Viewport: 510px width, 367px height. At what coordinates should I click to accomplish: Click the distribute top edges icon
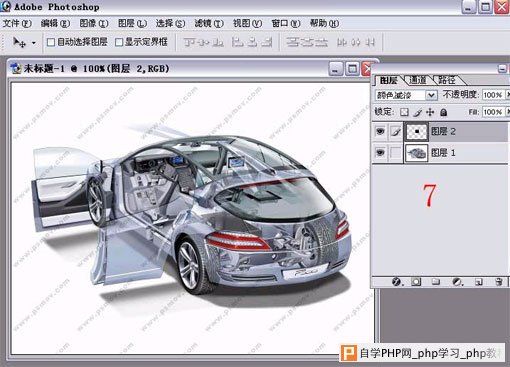[292, 42]
